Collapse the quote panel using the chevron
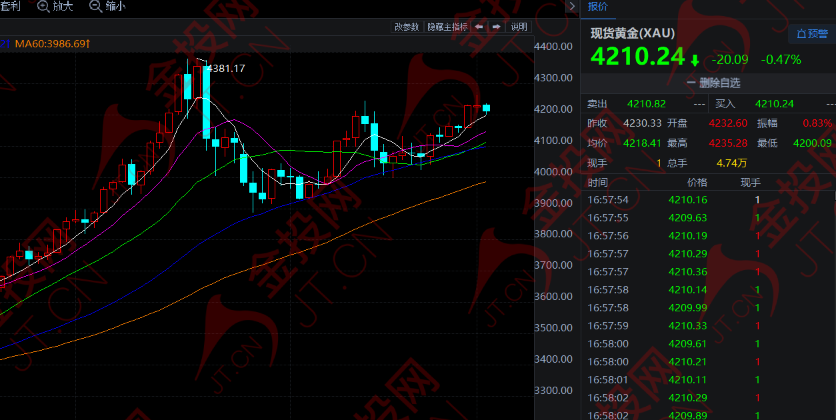836x420 pixels. click(572, 6)
